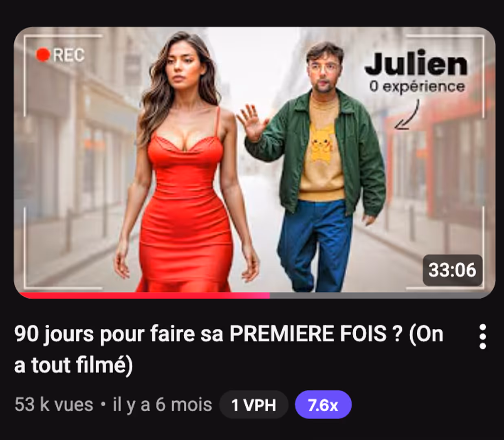This screenshot has height=440, width=504.
Task: Click the 1 VPH badge
Action: click(x=253, y=405)
